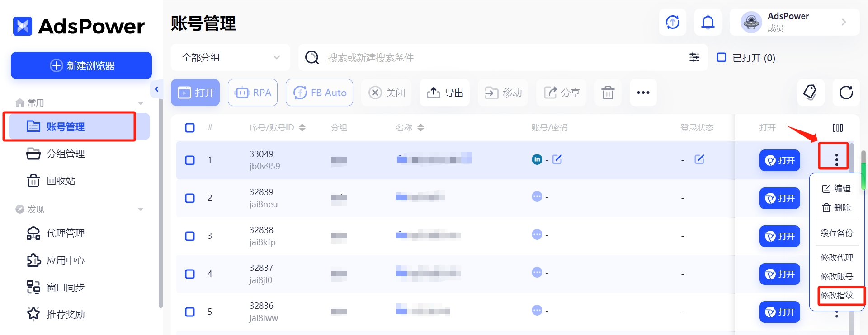Screen dimensions: 868x335
Task: Click the RPA button
Action: click(x=253, y=93)
